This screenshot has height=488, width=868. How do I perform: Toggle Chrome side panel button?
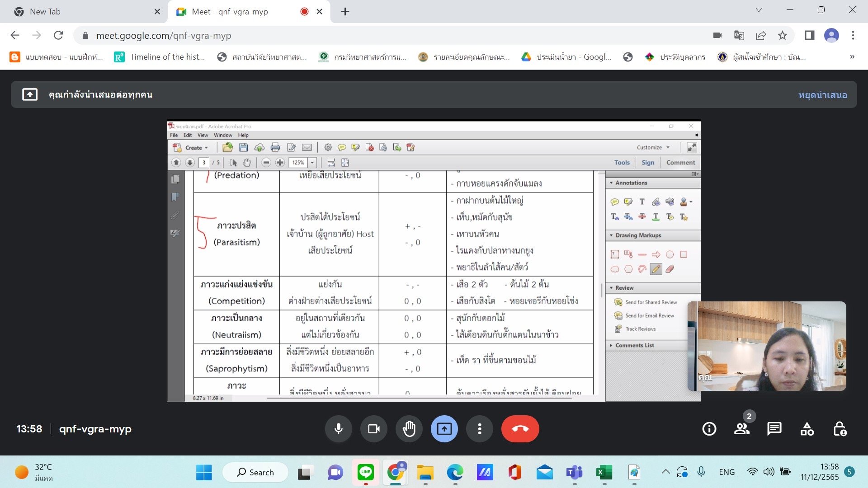click(809, 35)
